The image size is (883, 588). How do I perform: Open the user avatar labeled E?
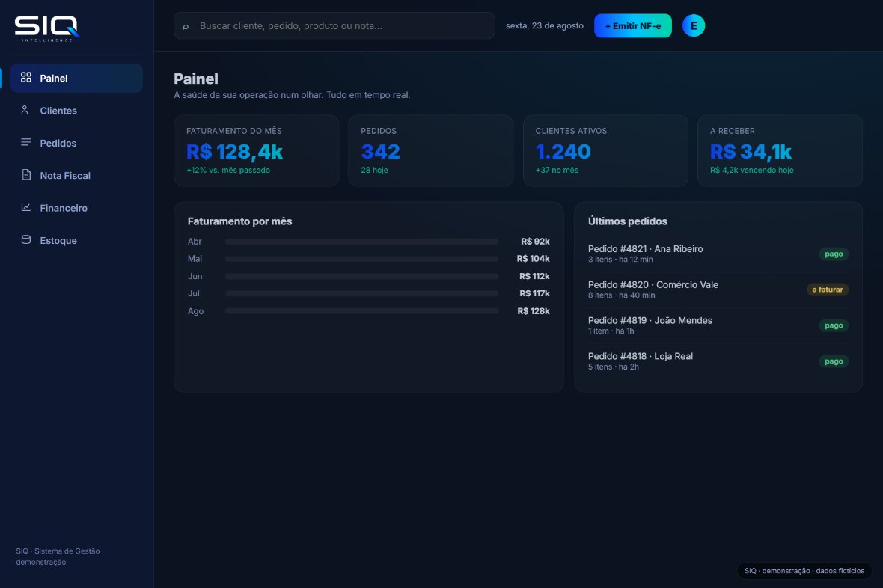pos(693,26)
